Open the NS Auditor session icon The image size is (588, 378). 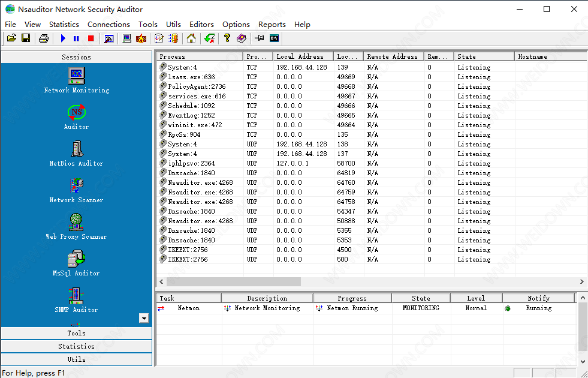click(77, 117)
